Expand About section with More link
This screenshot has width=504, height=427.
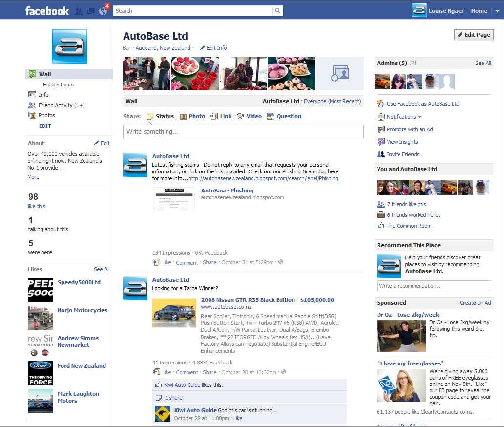(x=33, y=177)
